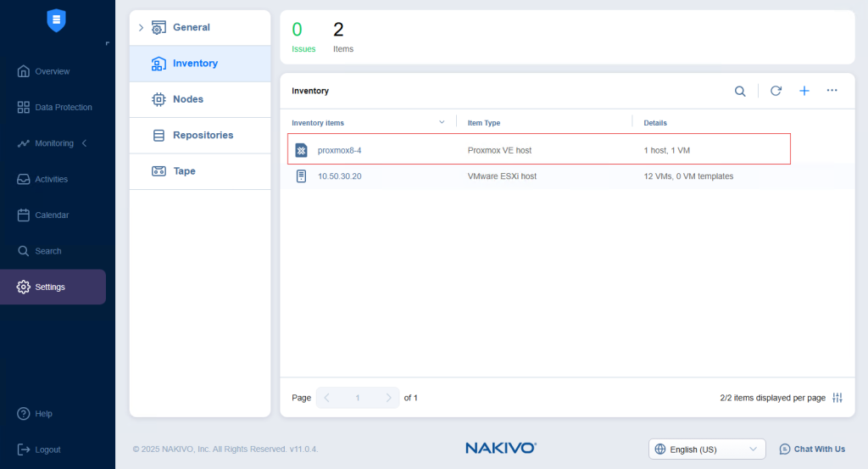
Task: Click the NAKIVO shield logo icon
Action: point(56,20)
